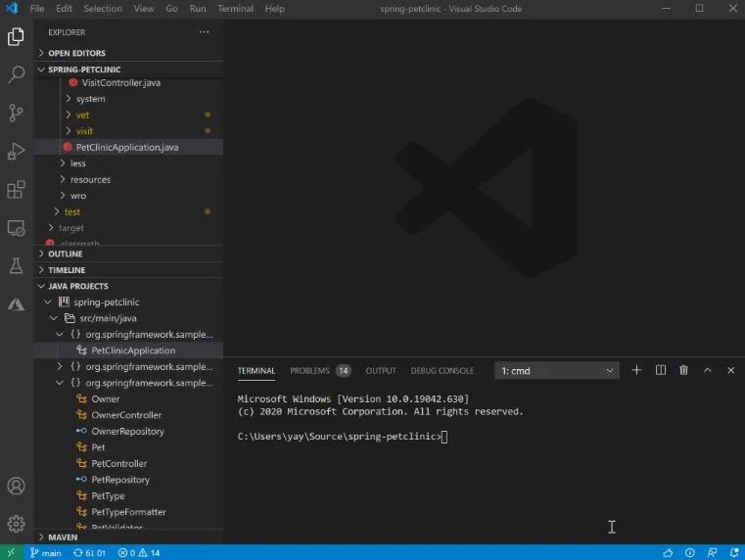Open the Remote Explorer view

(17, 228)
